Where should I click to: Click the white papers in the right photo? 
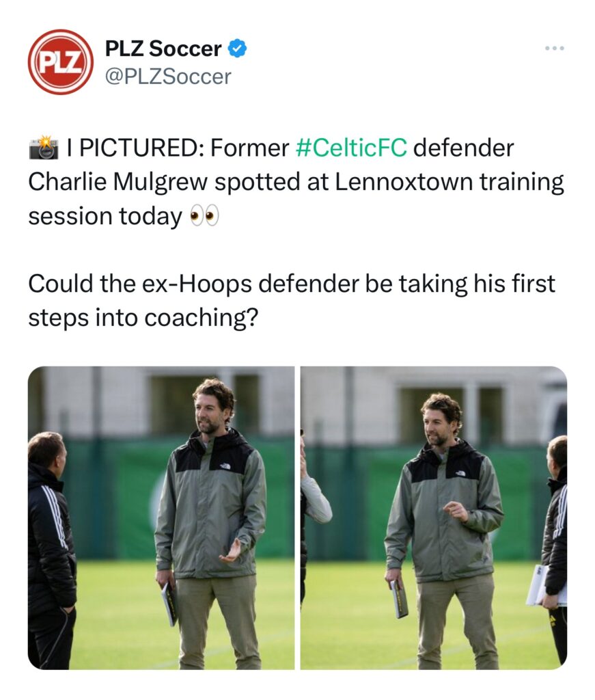(543, 586)
